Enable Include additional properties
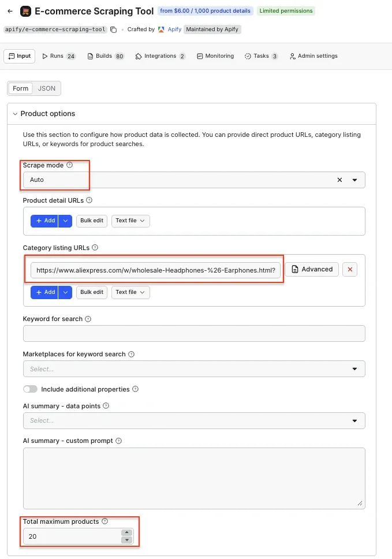Viewport: 392px width, 559px height. point(30,389)
